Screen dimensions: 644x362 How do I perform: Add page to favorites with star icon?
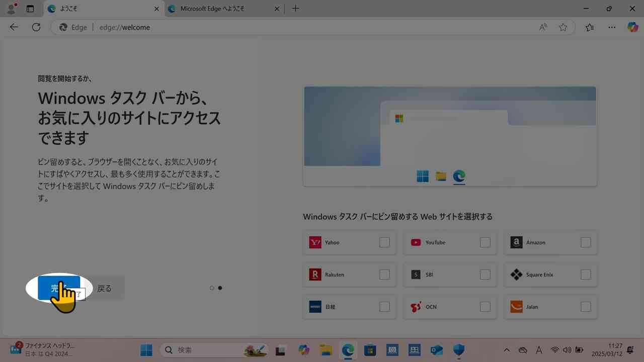coord(563,27)
